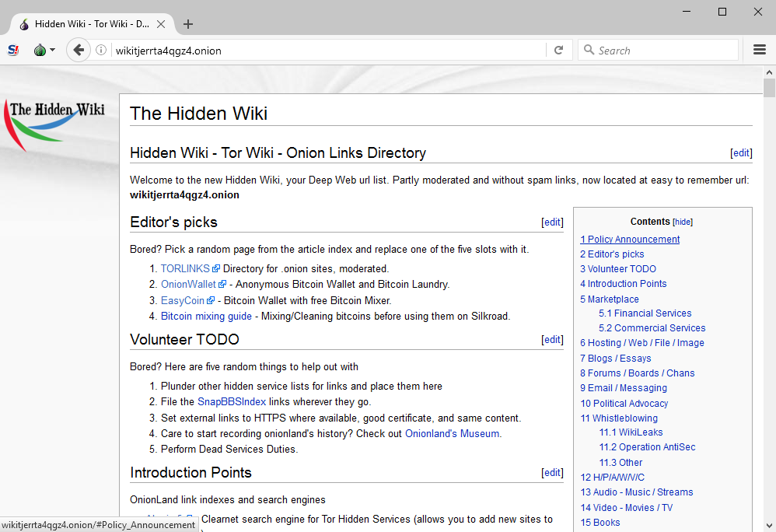Jump to 3 Volunteer TODO in contents
This screenshot has width=776, height=532.
coord(618,269)
